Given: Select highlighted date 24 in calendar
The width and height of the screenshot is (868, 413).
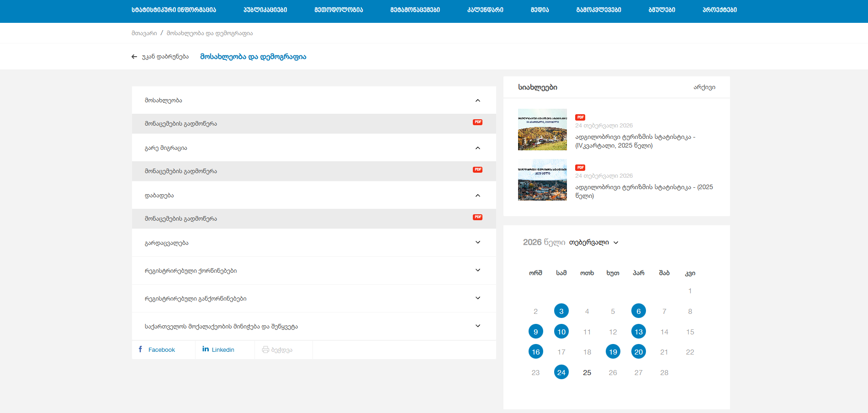Looking at the screenshot, I should tap(561, 372).
